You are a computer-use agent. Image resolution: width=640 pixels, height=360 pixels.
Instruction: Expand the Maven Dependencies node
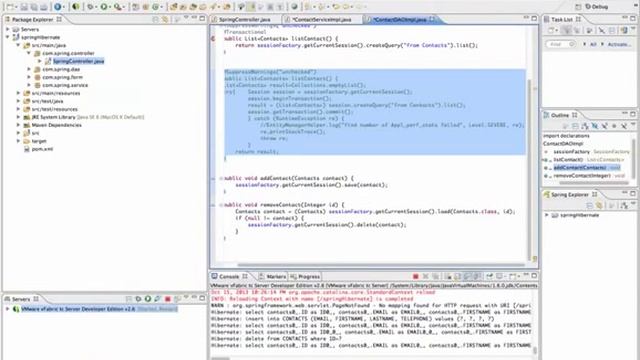click(x=18, y=125)
